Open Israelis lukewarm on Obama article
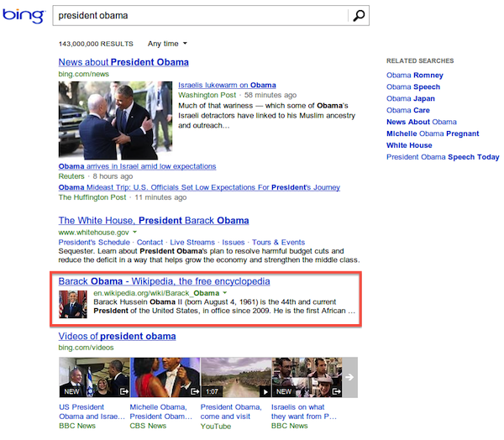504x440 pixels. tap(227, 85)
